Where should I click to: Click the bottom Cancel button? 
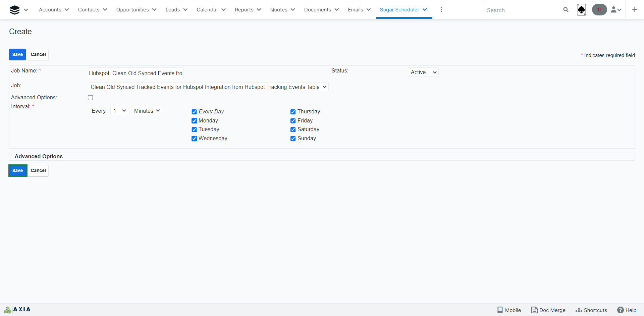38,170
